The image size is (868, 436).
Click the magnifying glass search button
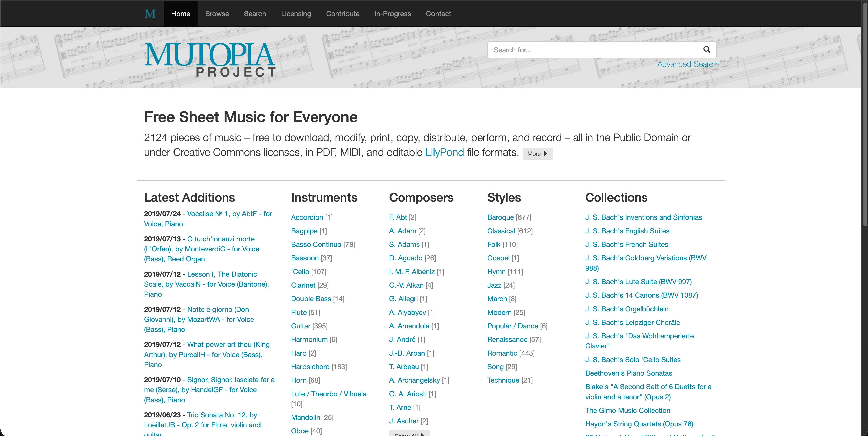pyautogui.click(x=707, y=50)
